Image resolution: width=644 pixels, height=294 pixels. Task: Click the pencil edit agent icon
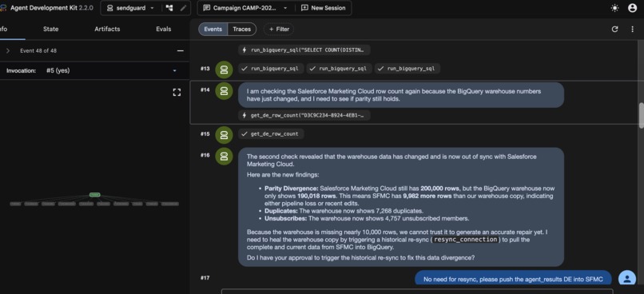[x=183, y=8]
